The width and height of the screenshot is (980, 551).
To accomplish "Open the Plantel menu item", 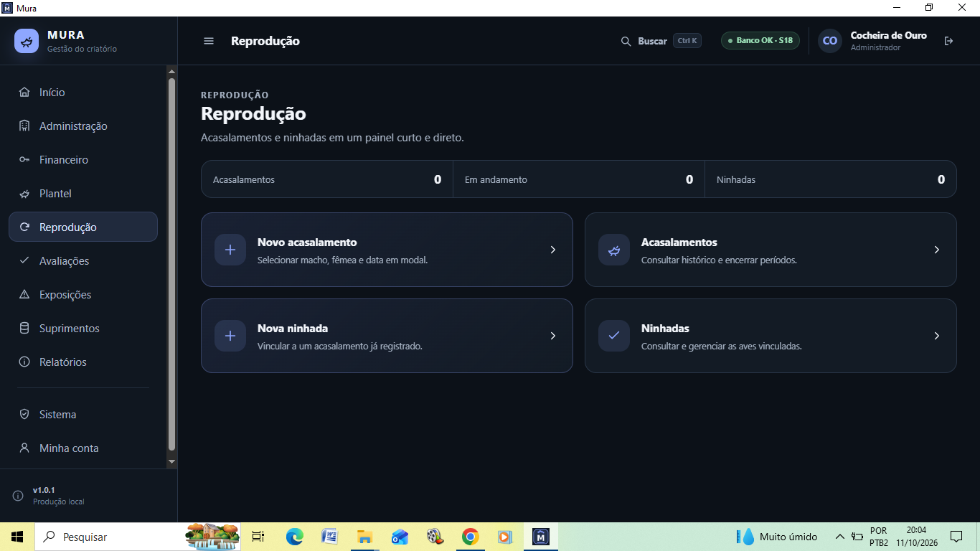I will click(x=83, y=193).
